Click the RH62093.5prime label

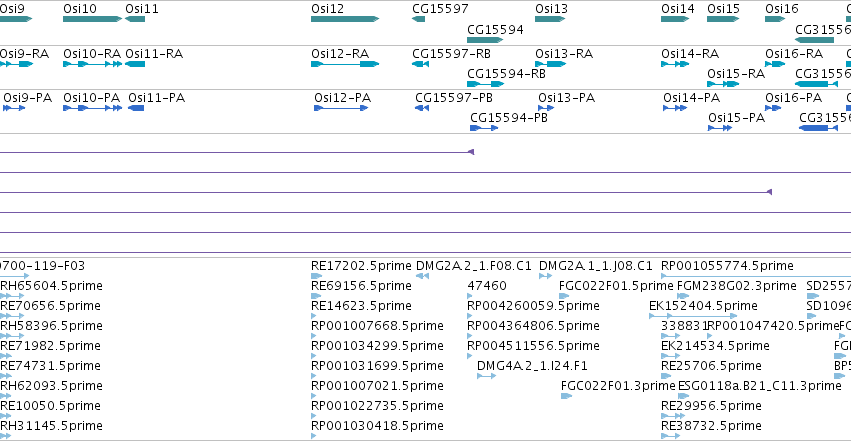(51, 386)
